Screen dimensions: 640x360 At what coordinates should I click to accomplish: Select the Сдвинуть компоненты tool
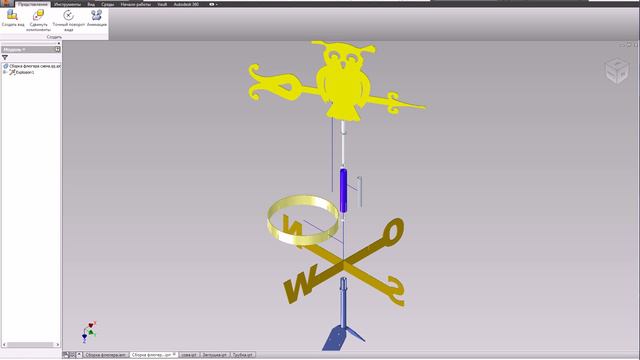click(38, 20)
